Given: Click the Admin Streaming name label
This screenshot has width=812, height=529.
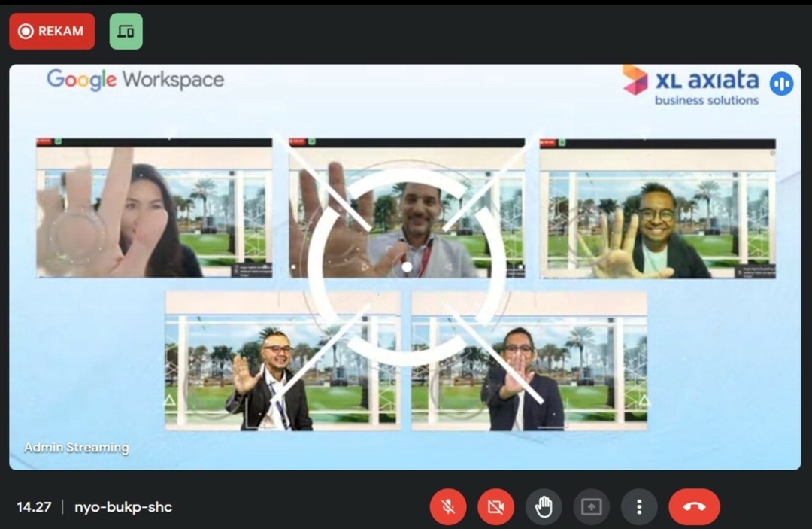Looking at the screenshot, I should (76, 448).
